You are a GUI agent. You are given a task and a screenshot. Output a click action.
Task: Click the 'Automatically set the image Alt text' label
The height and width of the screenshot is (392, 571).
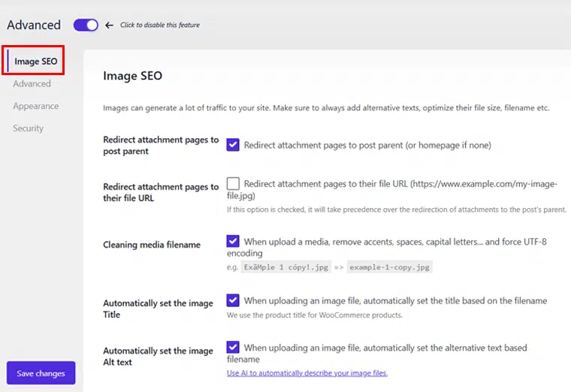click(158, 357)
